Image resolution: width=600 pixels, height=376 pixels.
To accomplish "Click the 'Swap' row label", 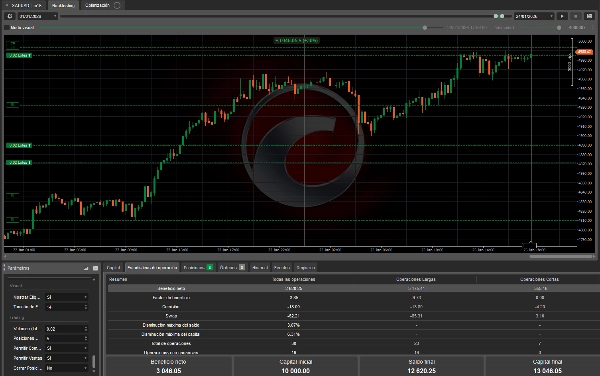I will tap(171, 316).
